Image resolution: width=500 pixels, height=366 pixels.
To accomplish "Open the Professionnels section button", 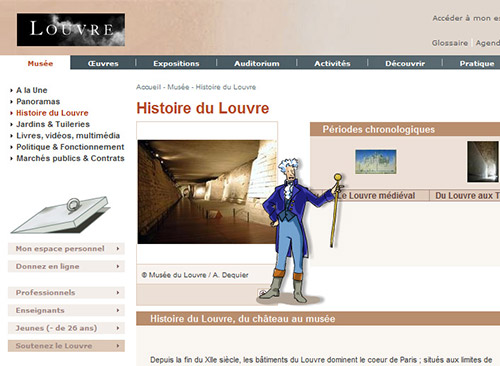I will click(x=66, y=293).
